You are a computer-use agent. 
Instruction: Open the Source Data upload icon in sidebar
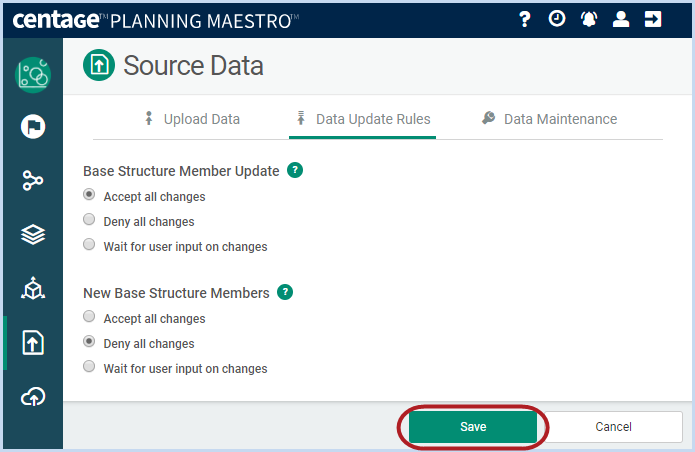click(x=33, y=343)
